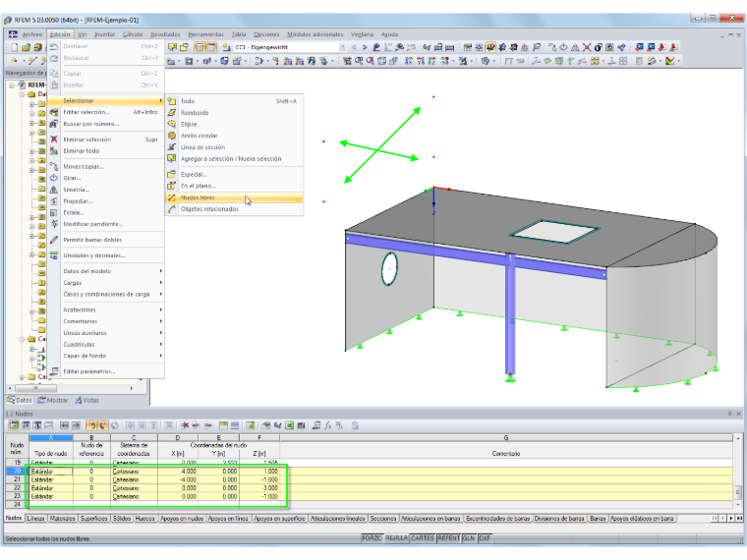The image size is (747, 560).
Task: Click the 'Línea de sección' icon
Action: pyautogui.click(x=172, y=147)
